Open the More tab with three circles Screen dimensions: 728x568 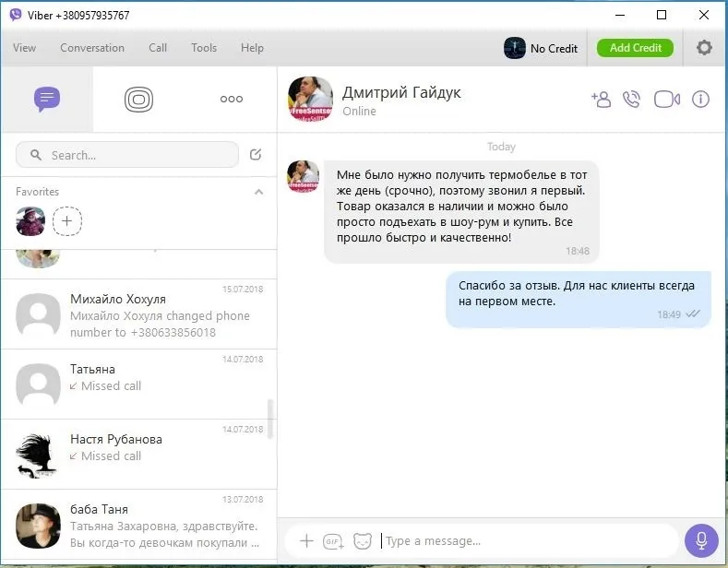(x=232, y=99)
